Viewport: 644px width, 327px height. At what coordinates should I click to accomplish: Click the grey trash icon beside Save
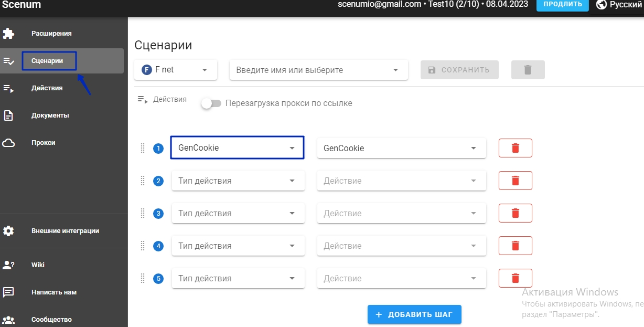[528, 70]
